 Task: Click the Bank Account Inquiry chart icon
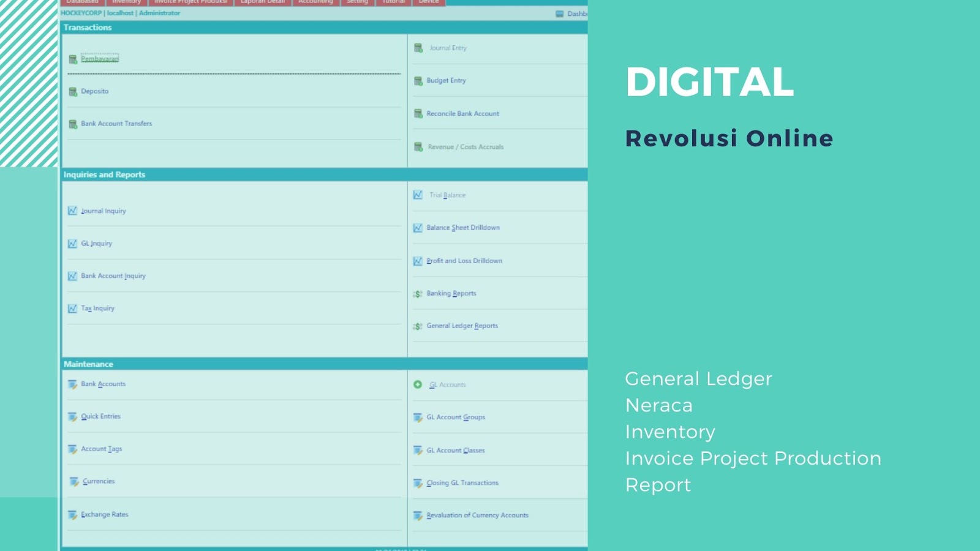point(72,276)
